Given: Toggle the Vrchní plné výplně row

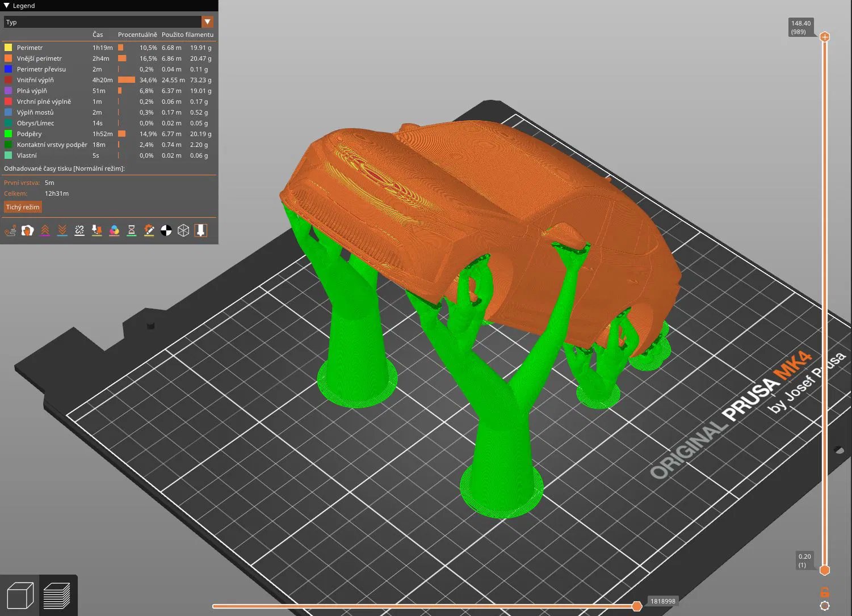Looking at the screenshot, I should click(108, 102).
